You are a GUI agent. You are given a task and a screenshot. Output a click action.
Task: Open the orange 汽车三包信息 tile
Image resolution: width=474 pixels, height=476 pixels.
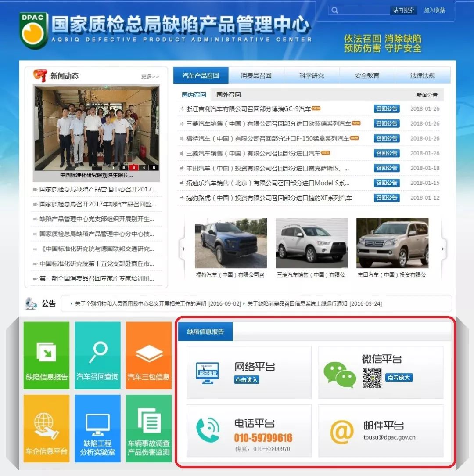coord(149,356)
